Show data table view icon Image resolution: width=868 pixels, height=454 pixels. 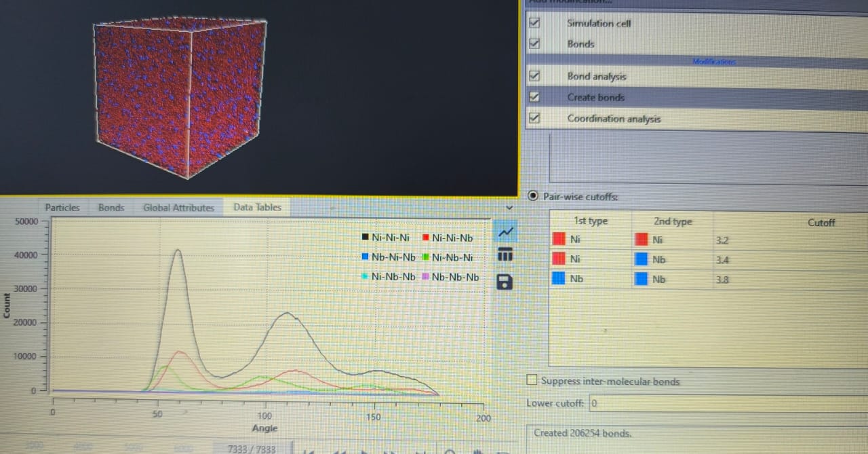pos(505,255)
